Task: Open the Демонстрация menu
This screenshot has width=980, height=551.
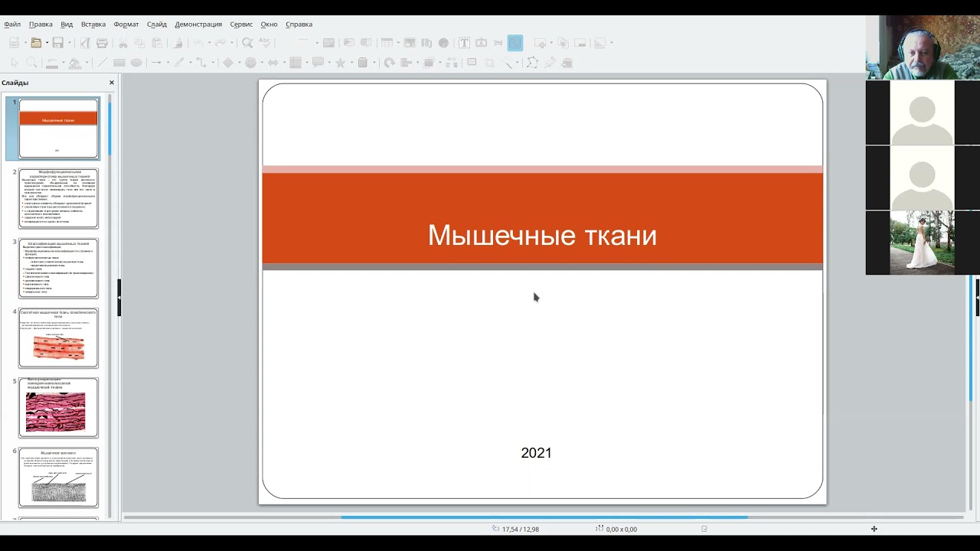Action: 198,24
